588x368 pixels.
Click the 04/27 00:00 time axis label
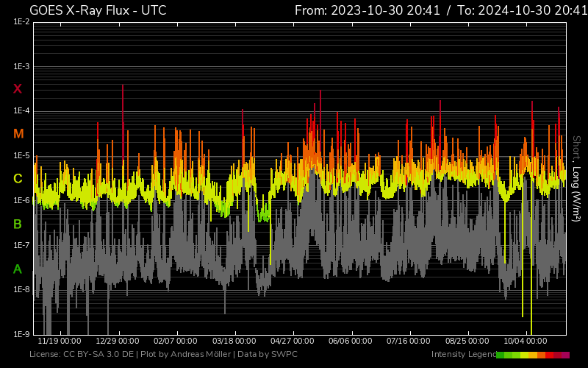point(293,341)
